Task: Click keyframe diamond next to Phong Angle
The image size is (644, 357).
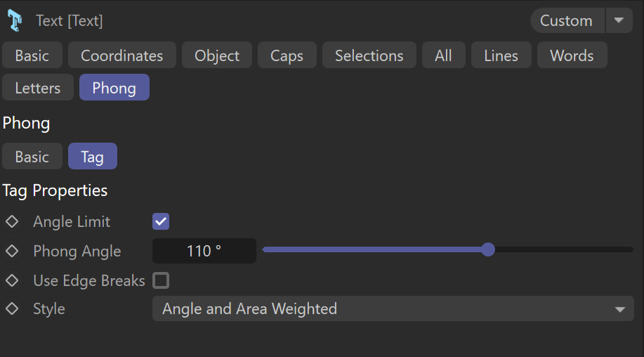Action: point(12,251)
